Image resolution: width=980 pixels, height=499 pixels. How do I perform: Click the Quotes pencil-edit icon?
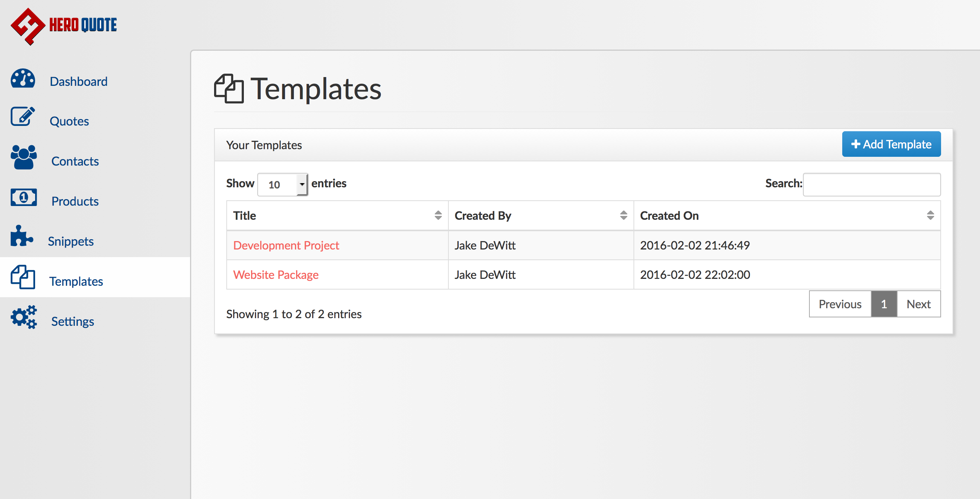click(x=23, y=117)
